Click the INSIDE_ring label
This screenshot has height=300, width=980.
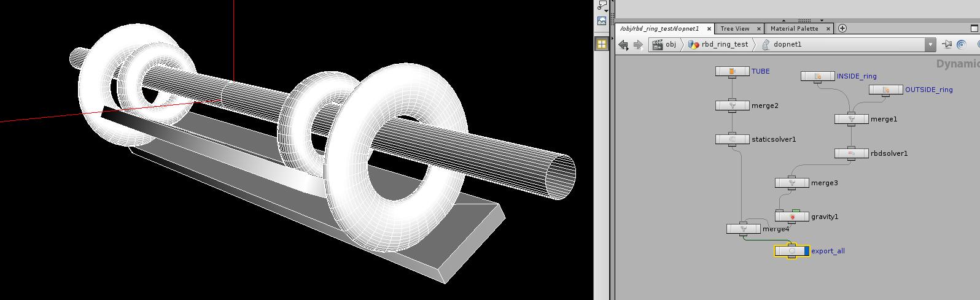[857, 77]
